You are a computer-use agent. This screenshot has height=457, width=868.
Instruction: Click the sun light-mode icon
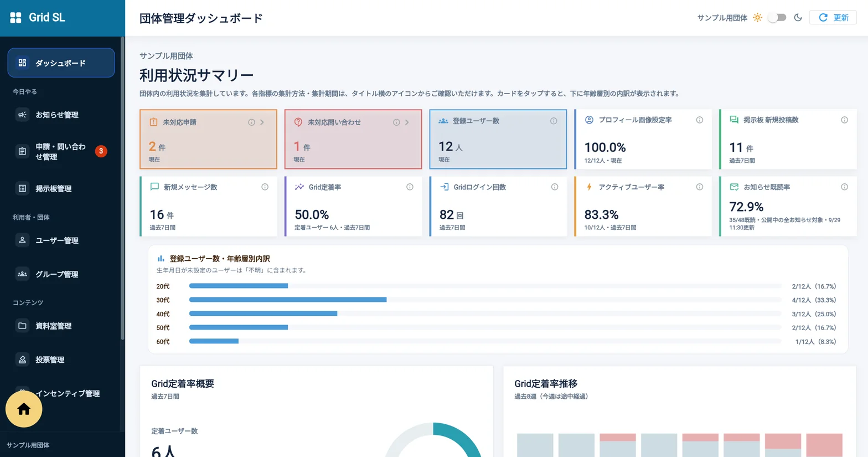(x=757, y=18)
